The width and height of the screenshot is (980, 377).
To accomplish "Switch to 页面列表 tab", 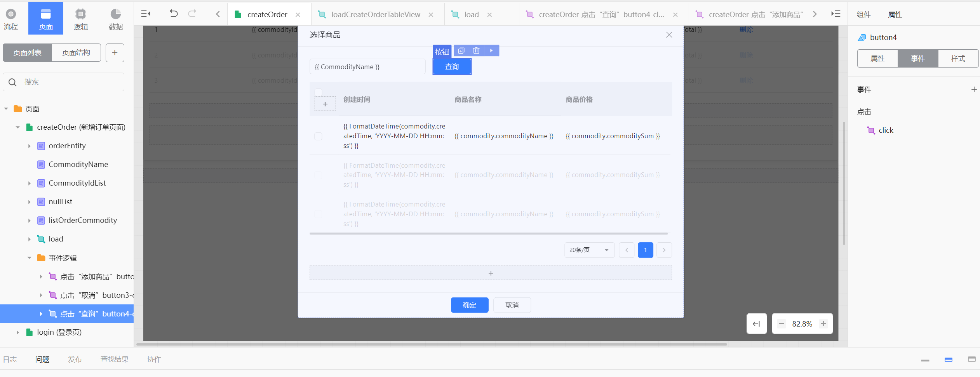I will click(x=27, y=53).
